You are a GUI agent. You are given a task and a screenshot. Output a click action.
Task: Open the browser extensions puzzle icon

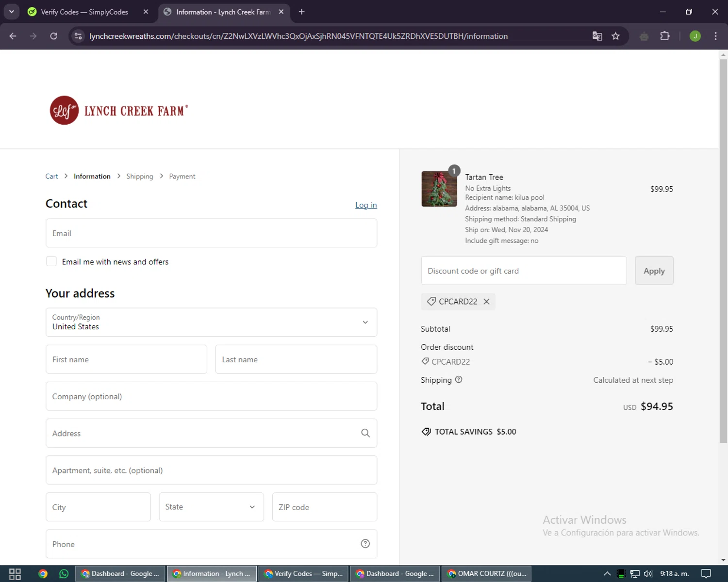[665, 36]
